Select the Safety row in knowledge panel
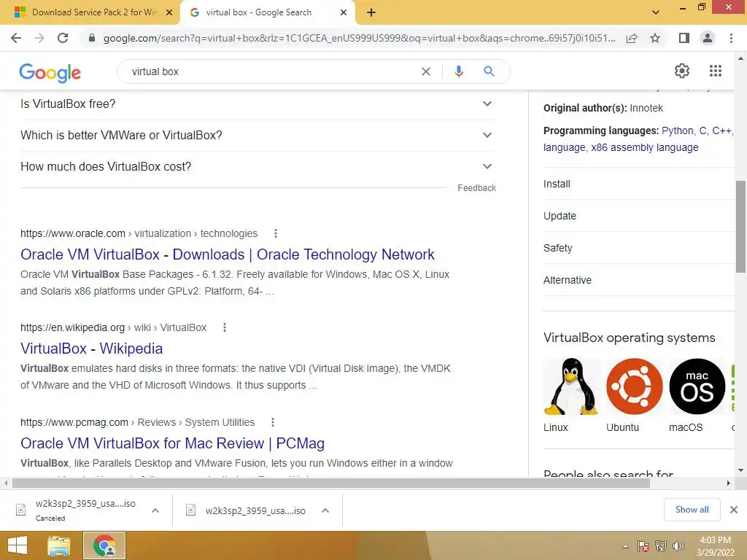747x560 pixels. tap(638, 248)
